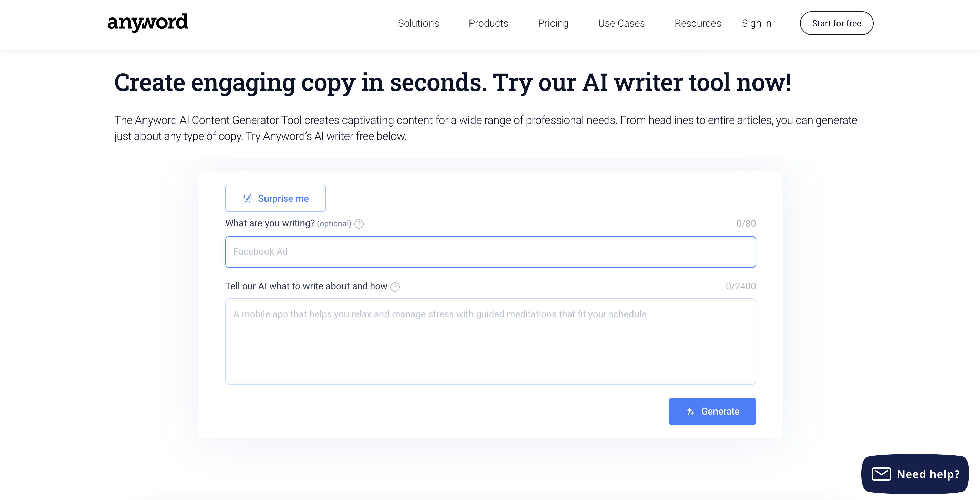Click the sparkle icon on Generate button
The height and width of the screenshot is (500, 980).
click(691, 411)
